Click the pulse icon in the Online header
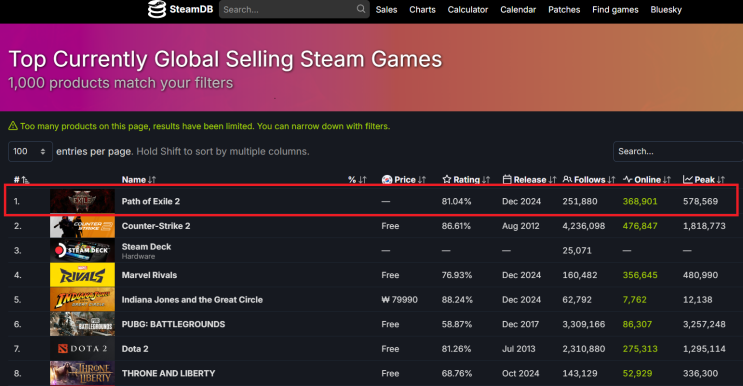Screen dimensions: 743x386 pyautogui.click(x=627, y=180)
